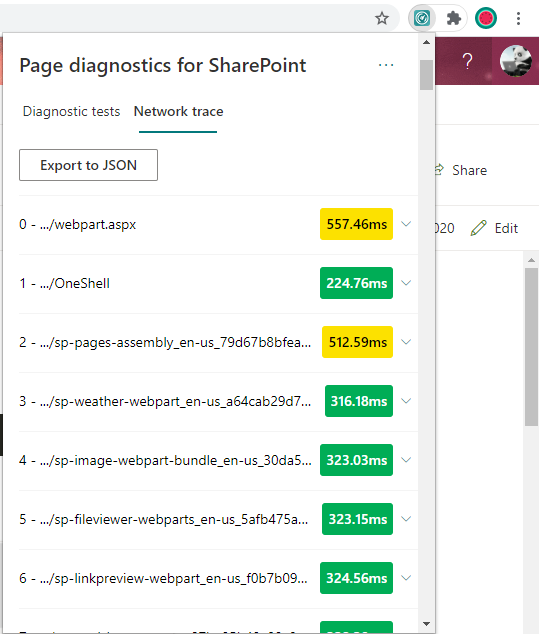Select the sp-linkpreview-webpart_en-us entry text
The image size is (539, 634).
[163, 579]
